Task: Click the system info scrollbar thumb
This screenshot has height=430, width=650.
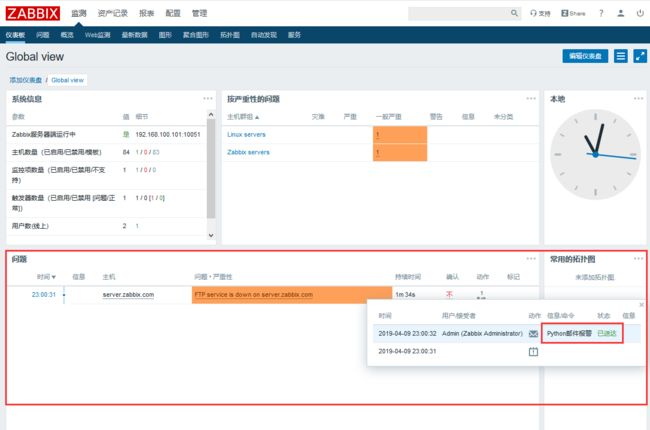Action: click(x=211, y=168)
